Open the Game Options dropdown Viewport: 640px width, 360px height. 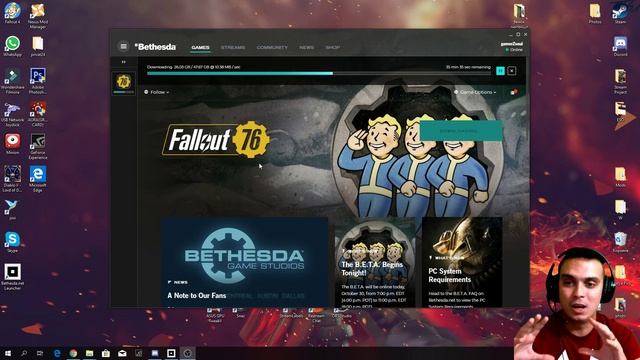click(x=475, y=92)
